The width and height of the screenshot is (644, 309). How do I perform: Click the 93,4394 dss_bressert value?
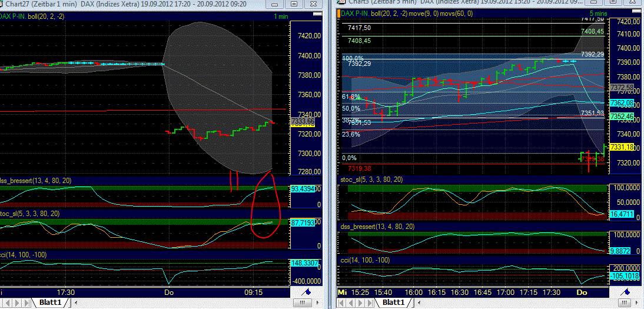click(303, 188)
